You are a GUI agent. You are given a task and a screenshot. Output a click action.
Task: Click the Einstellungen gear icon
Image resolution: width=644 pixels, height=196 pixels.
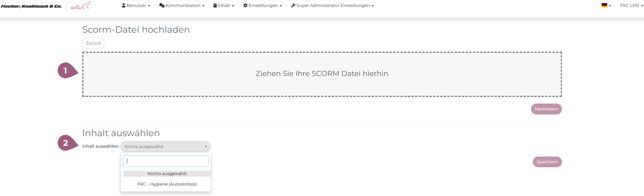tap(245, 6)
